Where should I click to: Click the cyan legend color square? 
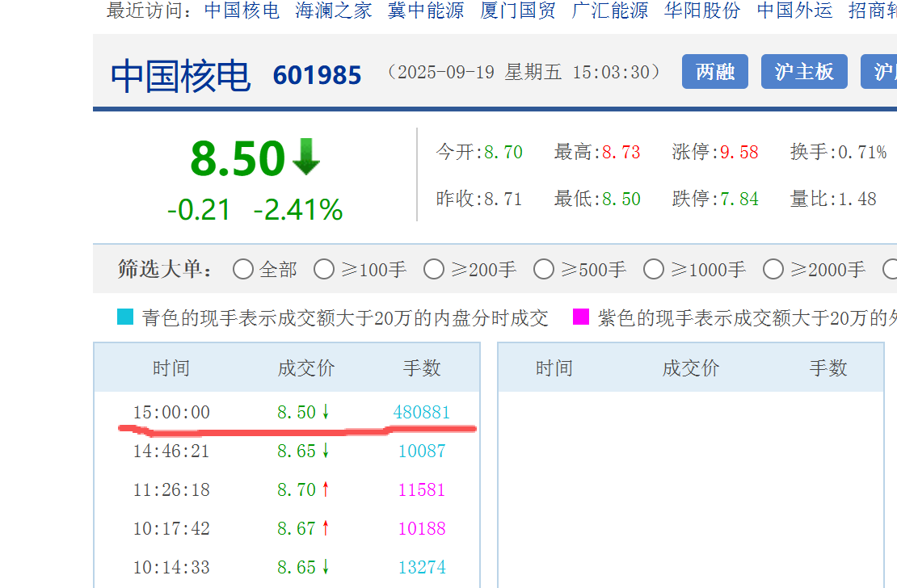click(125, 317)
